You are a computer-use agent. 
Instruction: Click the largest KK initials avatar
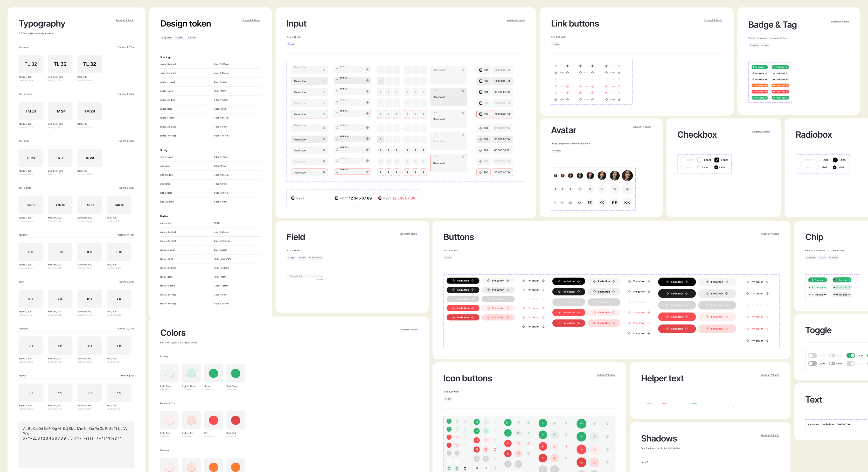pyautogui.click(x=627, y=203)
